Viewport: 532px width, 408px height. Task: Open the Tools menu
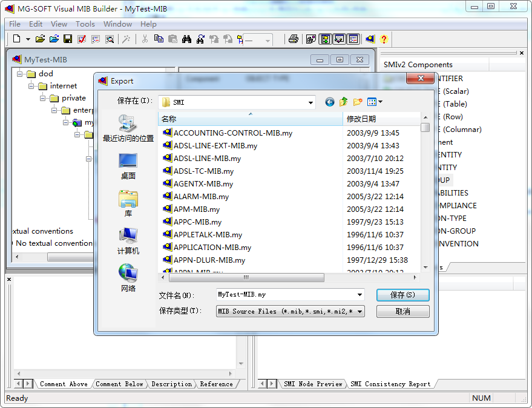click(x=85, y=24)
